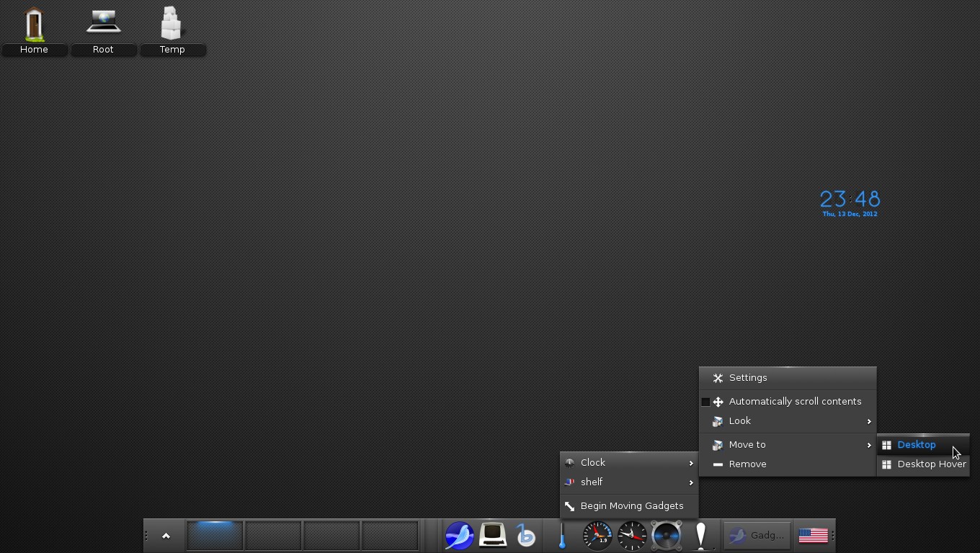Enable Automatically scroll contents
The image size is (980, 553).
[x=796, y=401]
